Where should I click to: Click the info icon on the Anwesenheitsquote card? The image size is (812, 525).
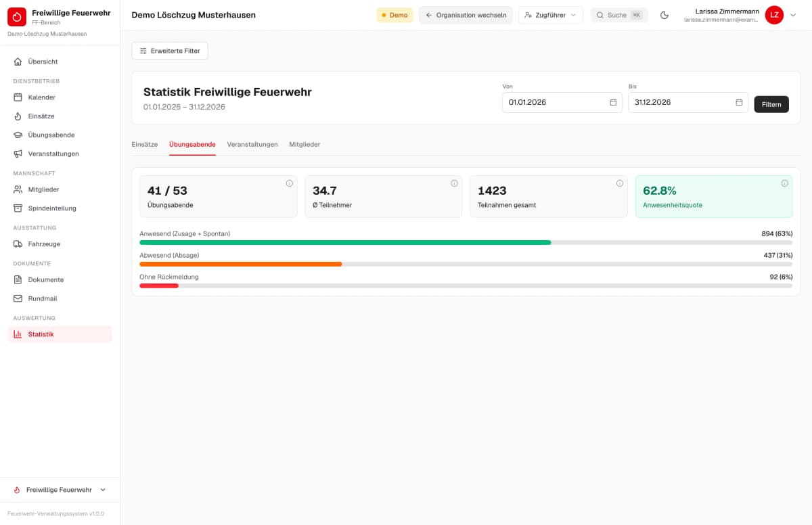tap(784, 183)
